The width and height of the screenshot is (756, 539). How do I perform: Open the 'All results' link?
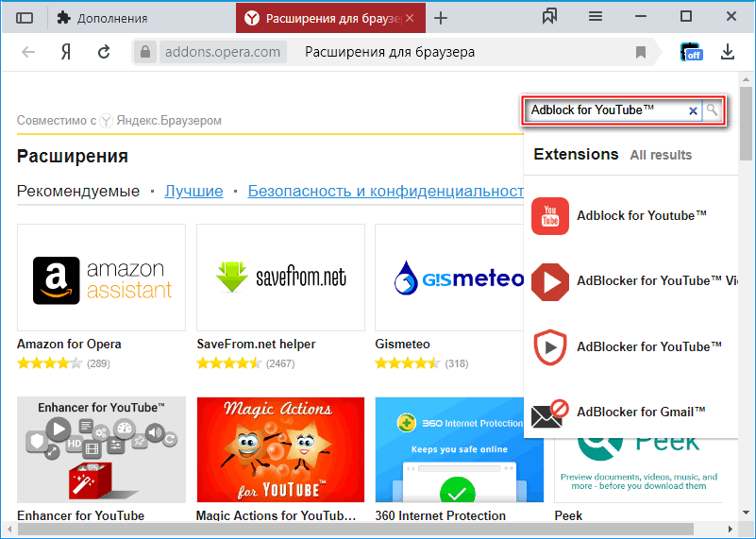[661, 155]
